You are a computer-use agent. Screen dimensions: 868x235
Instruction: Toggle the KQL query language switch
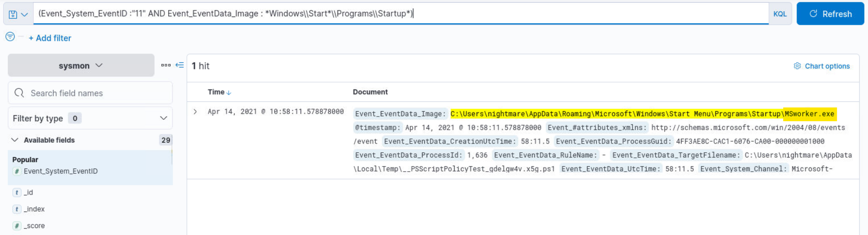point(780,14)
